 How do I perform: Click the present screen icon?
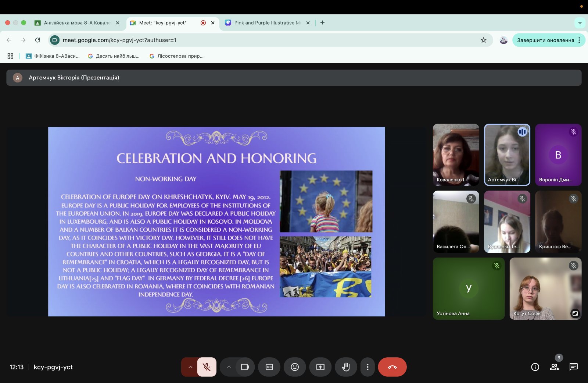point(320,367)
